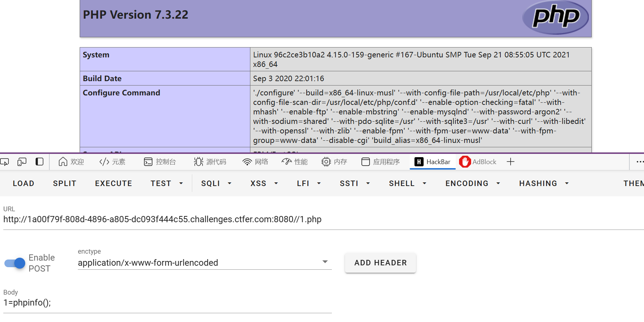Open the Welcome (欢迎) home tab
The height and width of the screenshot is (322, 644).
pos(71,162)
